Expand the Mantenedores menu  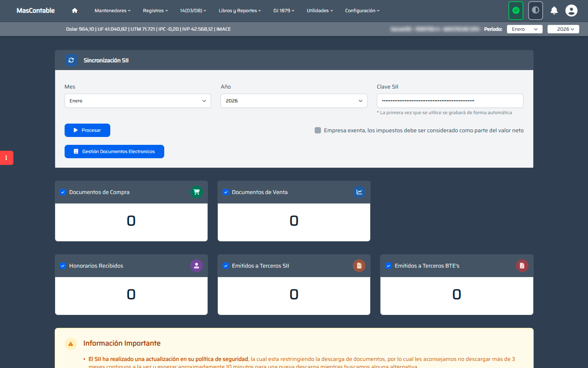(x=113, y=11)
